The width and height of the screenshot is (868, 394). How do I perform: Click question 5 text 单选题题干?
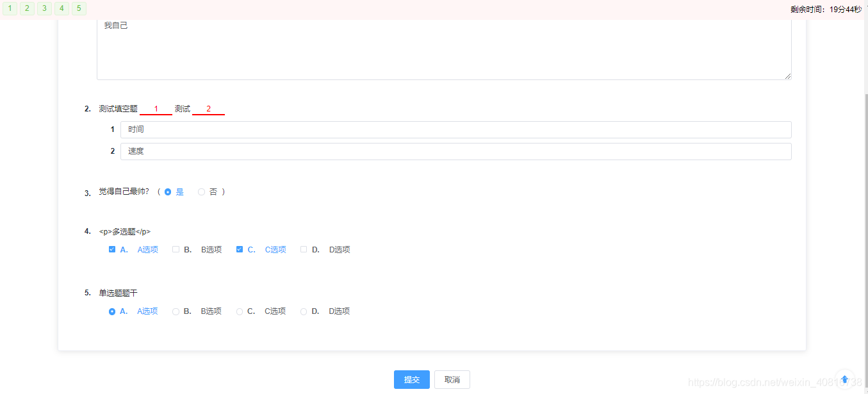click(118, 293)
